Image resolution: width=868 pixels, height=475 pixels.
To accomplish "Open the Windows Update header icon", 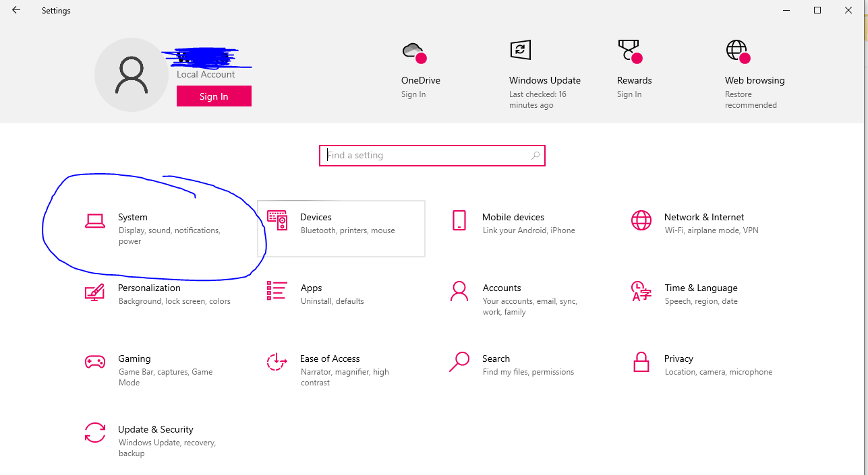I will [520, 50].
